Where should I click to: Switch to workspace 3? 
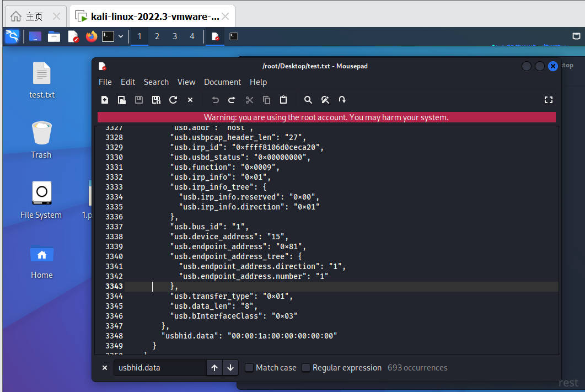click(x=175, y=36)
